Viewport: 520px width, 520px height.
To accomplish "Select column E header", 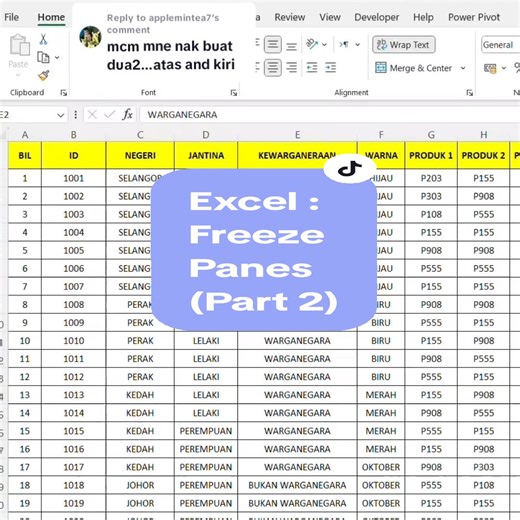I will [x=297, y=135].
